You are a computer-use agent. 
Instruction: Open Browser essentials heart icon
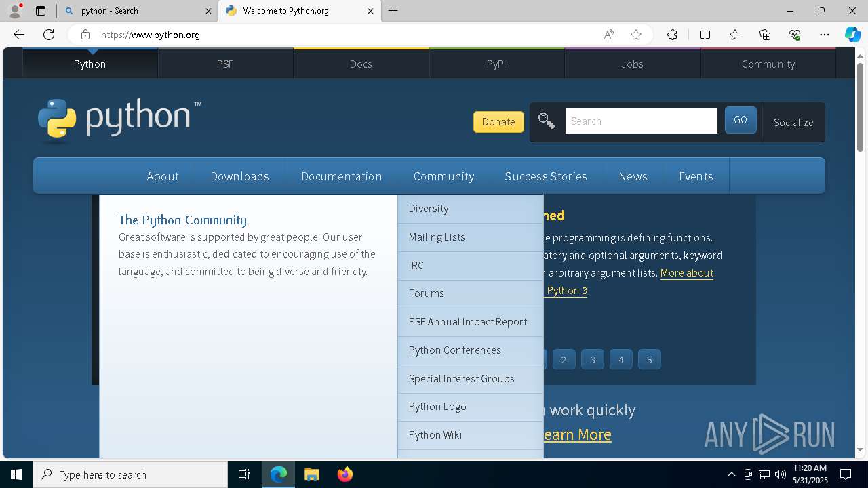click(x=795, y=35)
